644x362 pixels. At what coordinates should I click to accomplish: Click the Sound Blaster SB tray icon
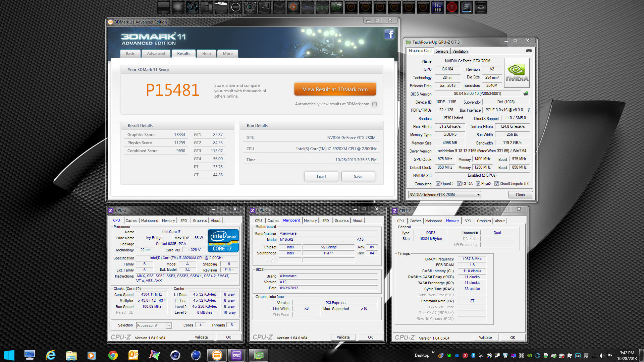578,356
